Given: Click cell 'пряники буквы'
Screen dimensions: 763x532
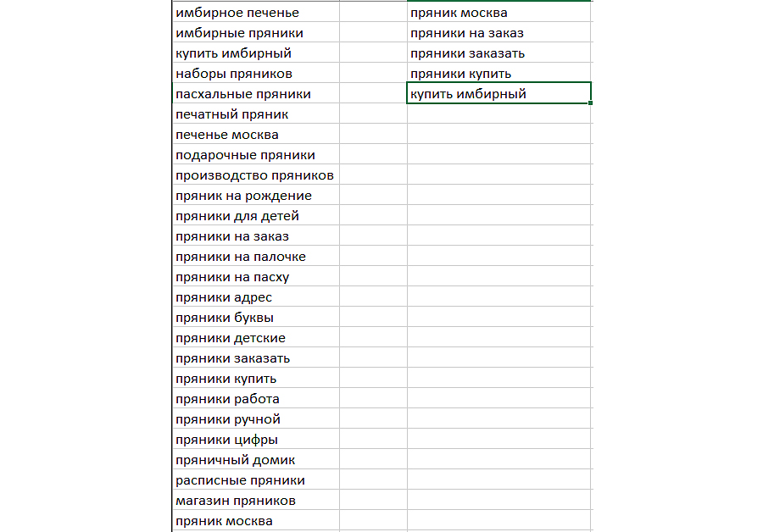Looking at the screenshot, I should [225, 318].
